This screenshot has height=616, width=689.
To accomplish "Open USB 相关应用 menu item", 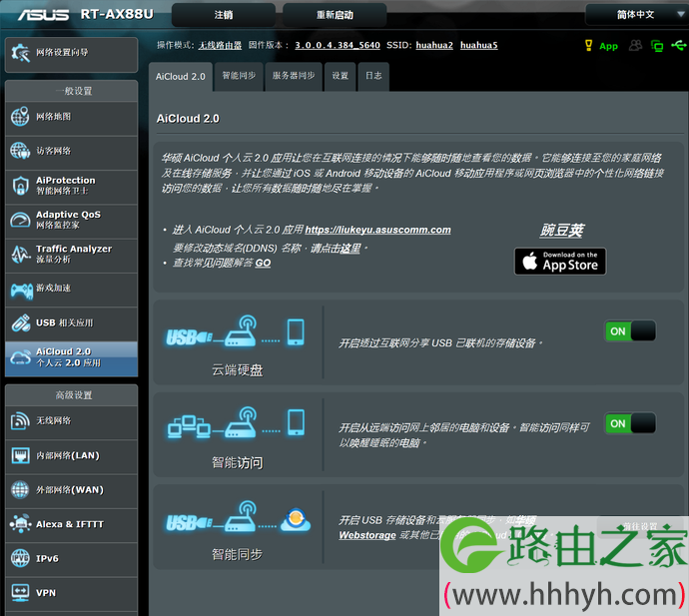I will click(71, 323).
